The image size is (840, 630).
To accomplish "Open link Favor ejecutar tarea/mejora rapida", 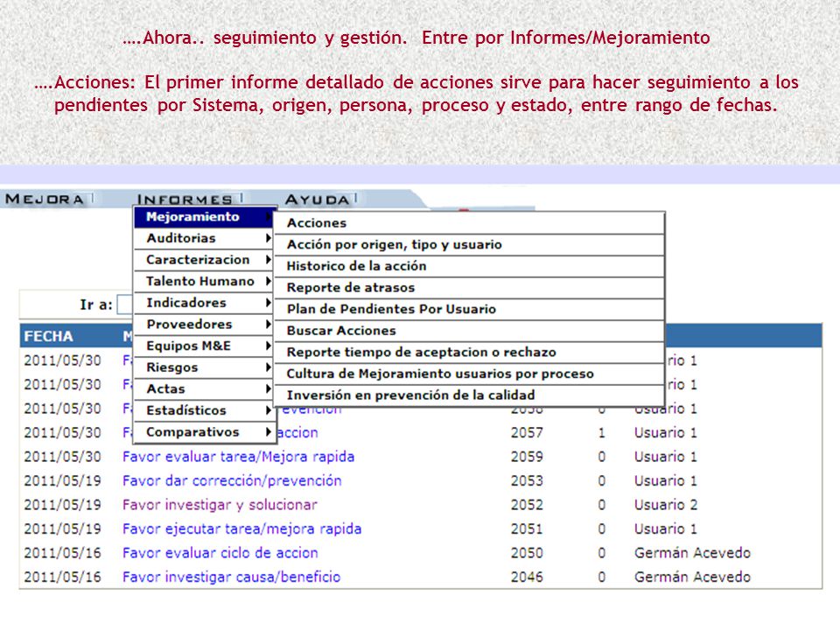I will (241, 528).
